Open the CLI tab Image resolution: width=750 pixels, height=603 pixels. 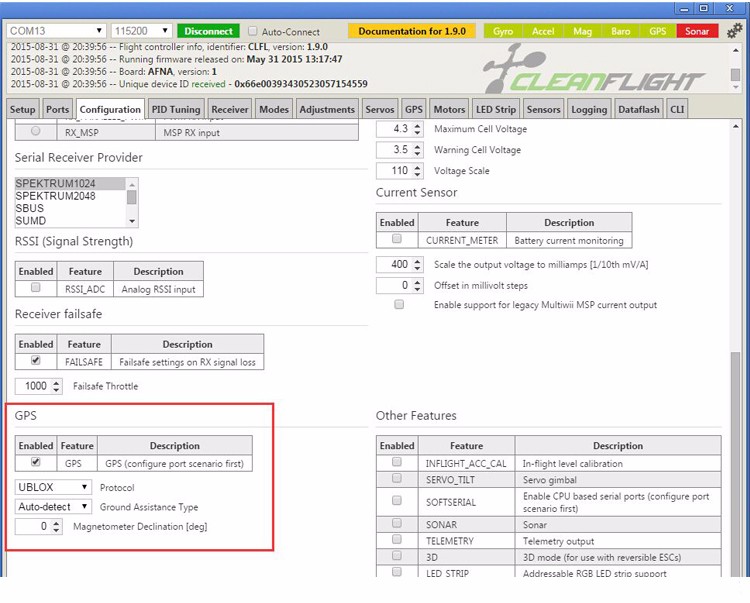677,109
